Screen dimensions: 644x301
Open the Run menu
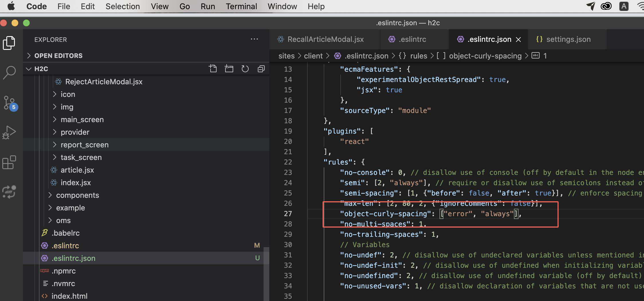pyautogui.click(x=208, y=6)
